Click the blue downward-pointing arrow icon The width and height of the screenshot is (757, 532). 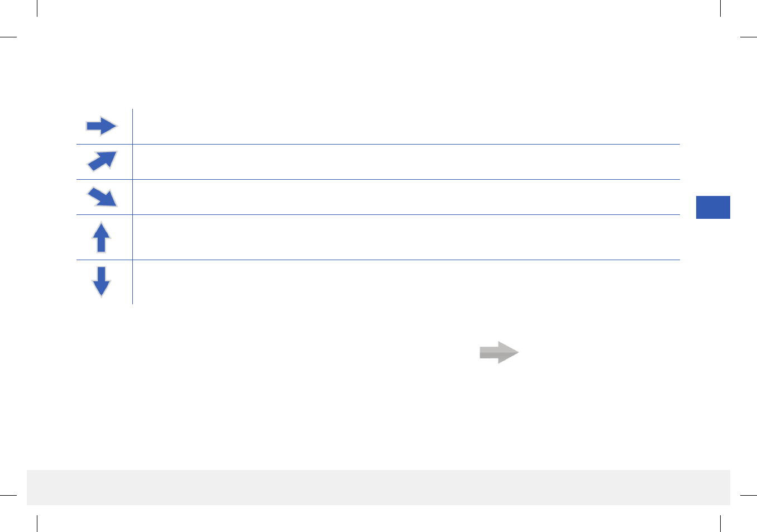tap(101, 282)
